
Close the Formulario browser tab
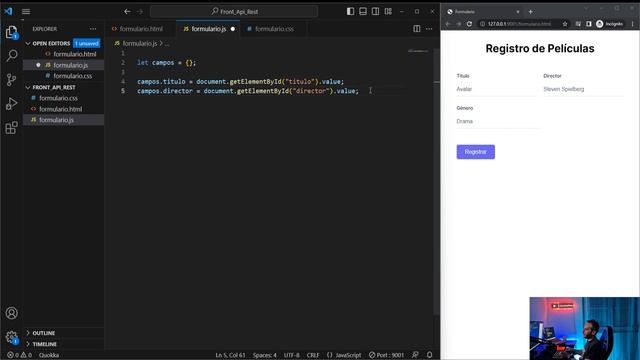click(x=518, y=12)
